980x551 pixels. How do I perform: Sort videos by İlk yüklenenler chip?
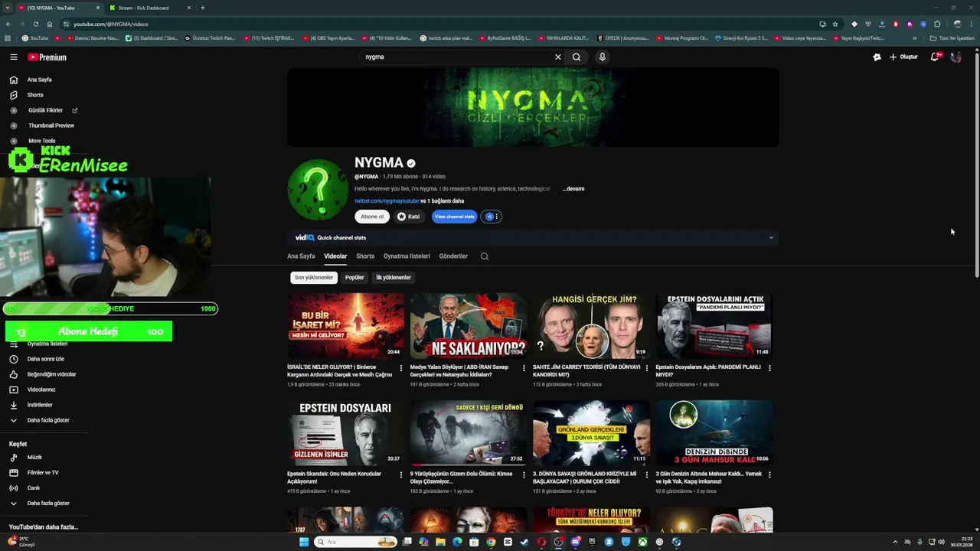[394, 278]
